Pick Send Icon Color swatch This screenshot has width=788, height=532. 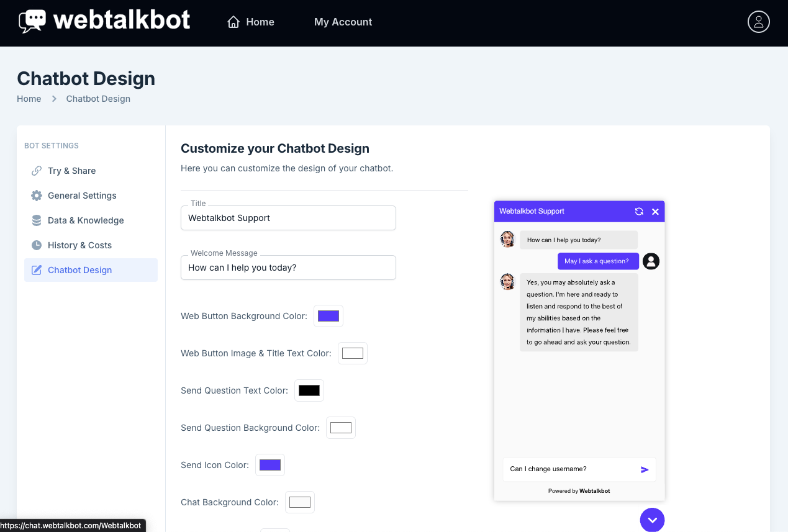coord(270,465)
